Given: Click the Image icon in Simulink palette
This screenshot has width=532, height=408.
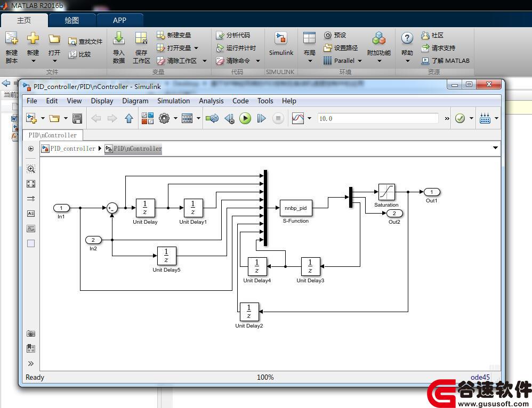Looking at the screenshot, I should click(x=31, y=229).
